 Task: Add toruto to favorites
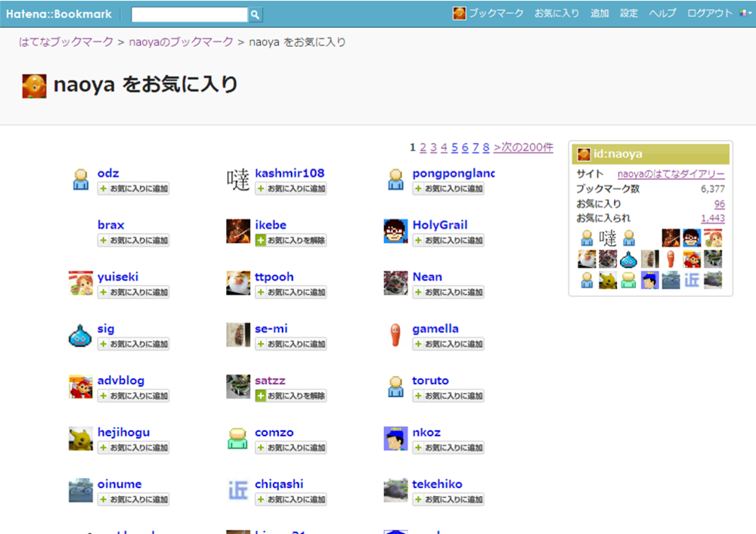(448, 396)
